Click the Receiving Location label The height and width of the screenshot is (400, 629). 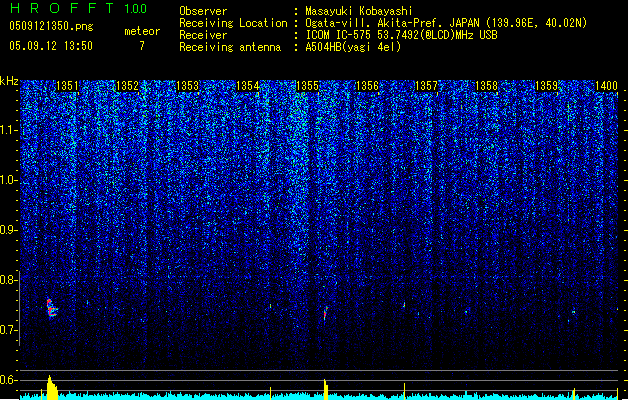pos(233,23)
